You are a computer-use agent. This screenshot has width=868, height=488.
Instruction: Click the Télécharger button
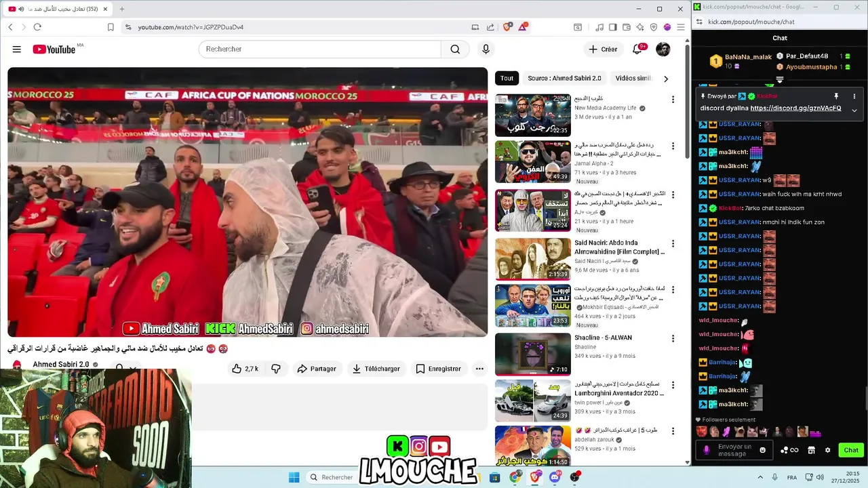[376, 369]
